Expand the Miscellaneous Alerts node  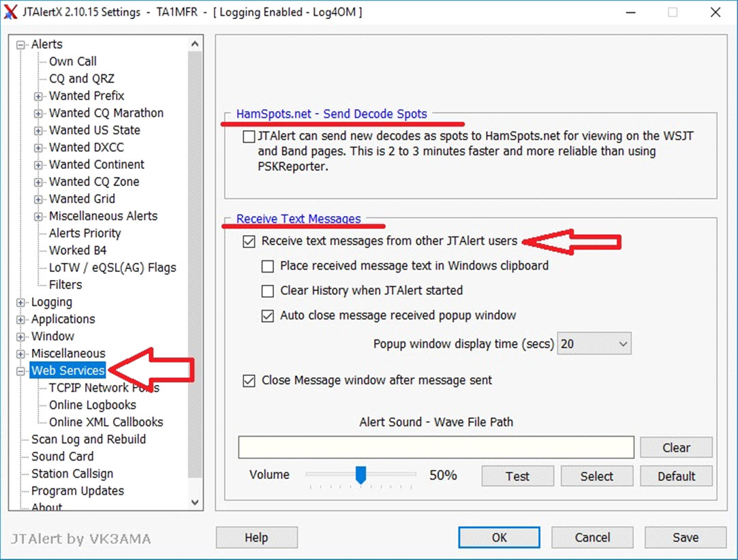(38, 217)
